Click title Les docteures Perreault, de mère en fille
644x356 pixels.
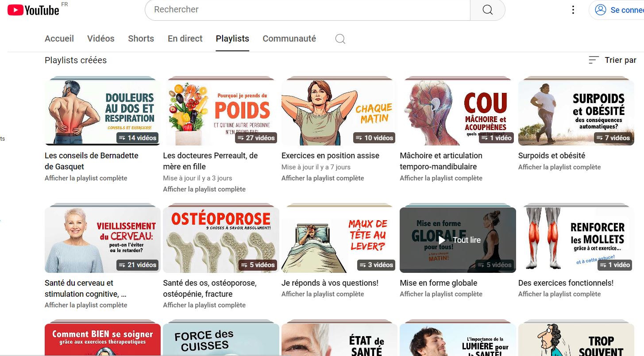pyautogui.click(x=210, y=161)
